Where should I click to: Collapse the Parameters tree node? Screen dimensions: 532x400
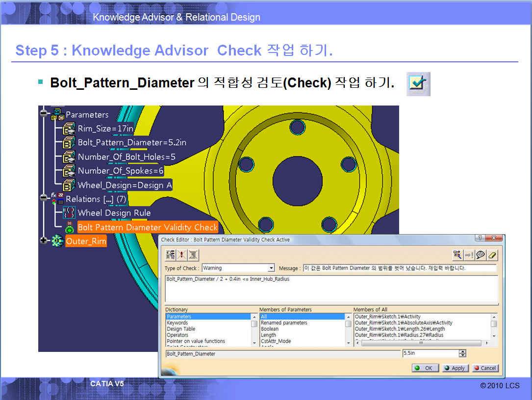[x=45, y=114]
